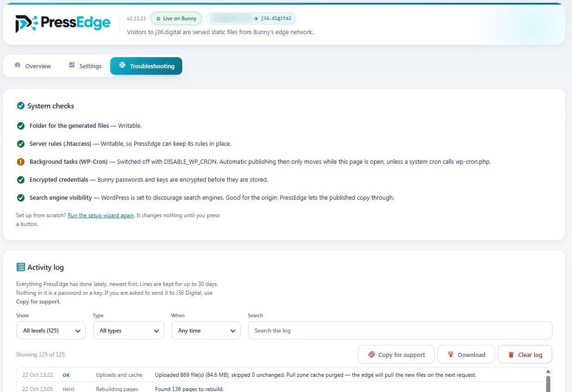Click the INFO level label
Viewport: 572px width, 392px height.
tap(68, 389)
